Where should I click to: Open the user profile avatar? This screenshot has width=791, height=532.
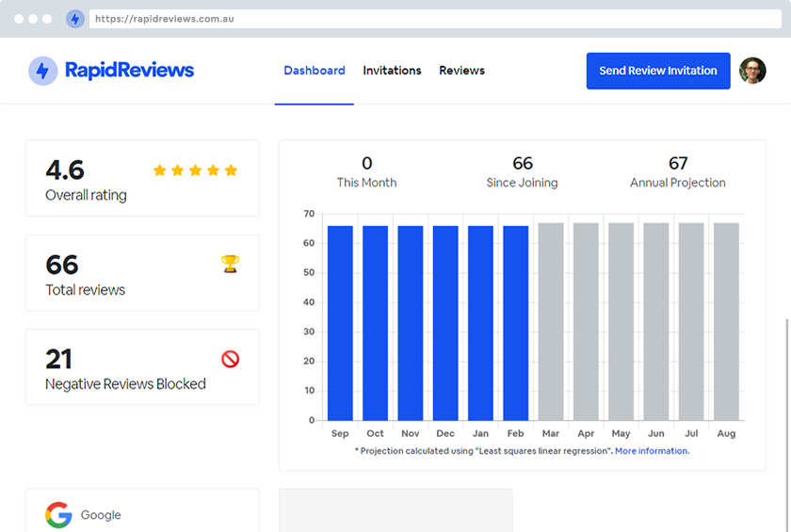pyautogui.click(x=752, y=71)
